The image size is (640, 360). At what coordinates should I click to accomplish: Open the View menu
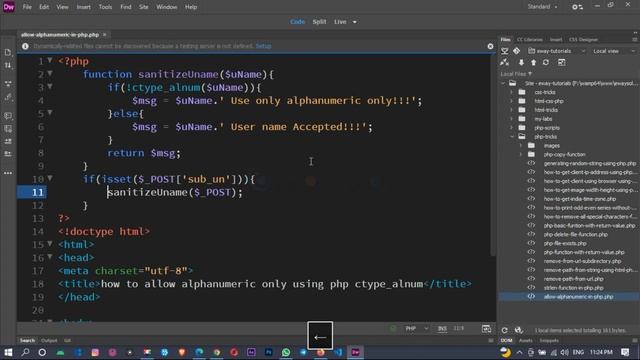tap(62, 7)
